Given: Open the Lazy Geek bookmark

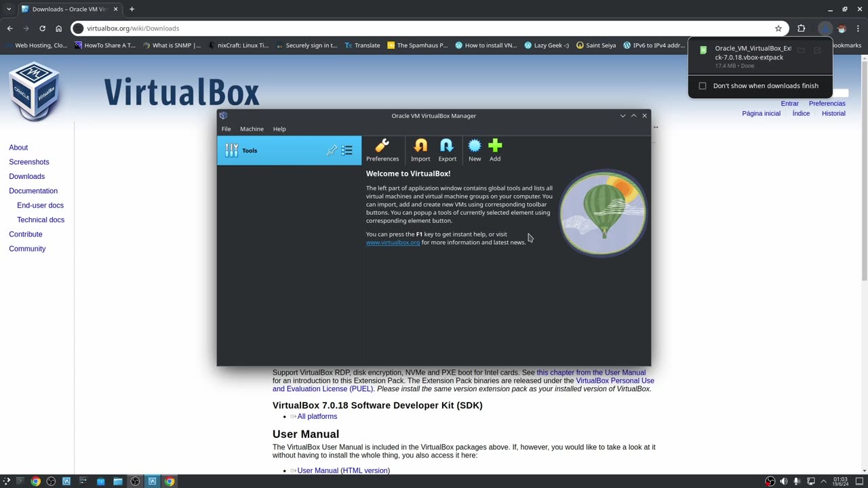Looking at the screenshot, I should point(547,45).
